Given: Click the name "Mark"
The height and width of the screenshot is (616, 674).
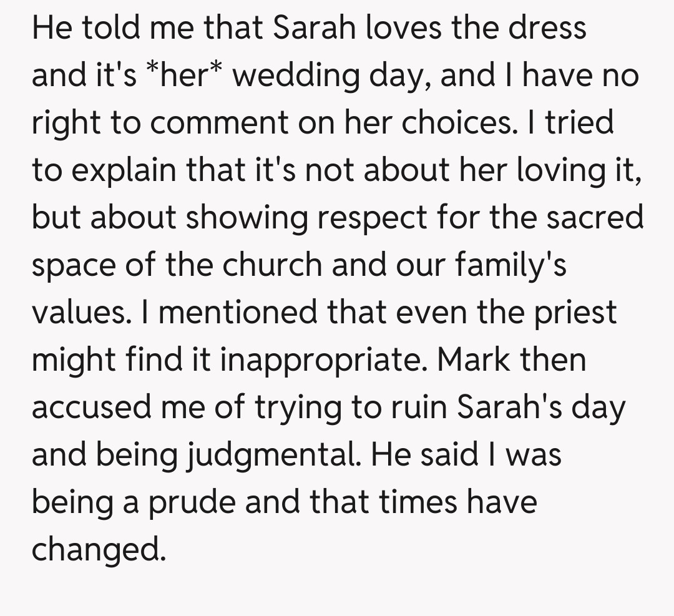Looking at the screenshot, I should click(x=478, y=360).
